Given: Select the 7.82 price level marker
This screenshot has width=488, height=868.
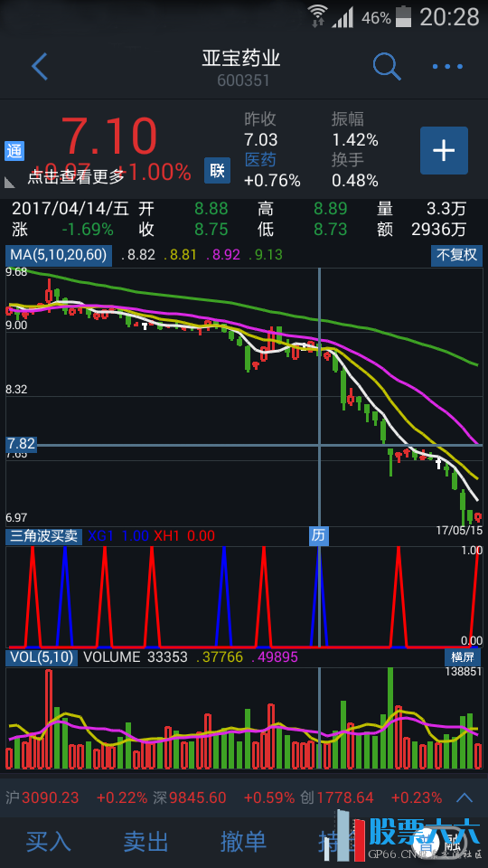Looking at the screenshot, I should [x=21, y=444].
